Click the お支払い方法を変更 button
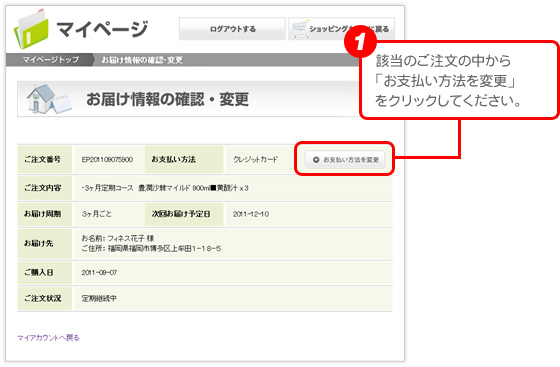The height and width of the screenshot is (367, 560). pyautogui.click(x=345, y=160)
